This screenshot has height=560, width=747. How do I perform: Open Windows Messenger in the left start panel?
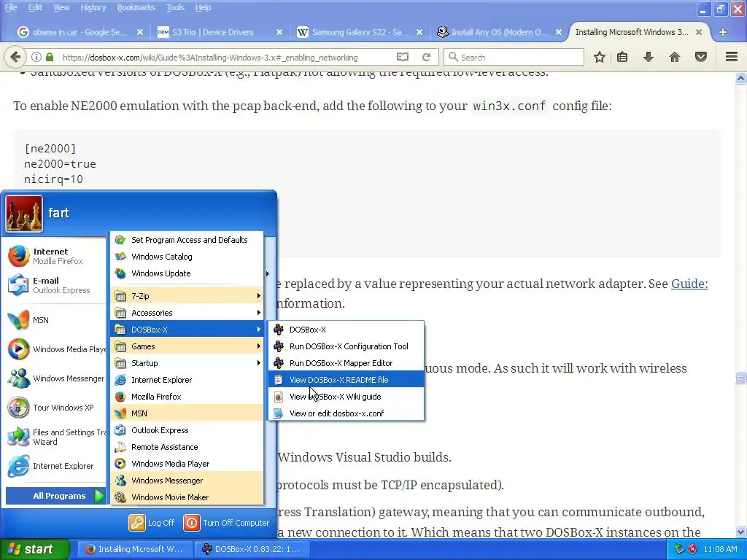coord(55,378)
